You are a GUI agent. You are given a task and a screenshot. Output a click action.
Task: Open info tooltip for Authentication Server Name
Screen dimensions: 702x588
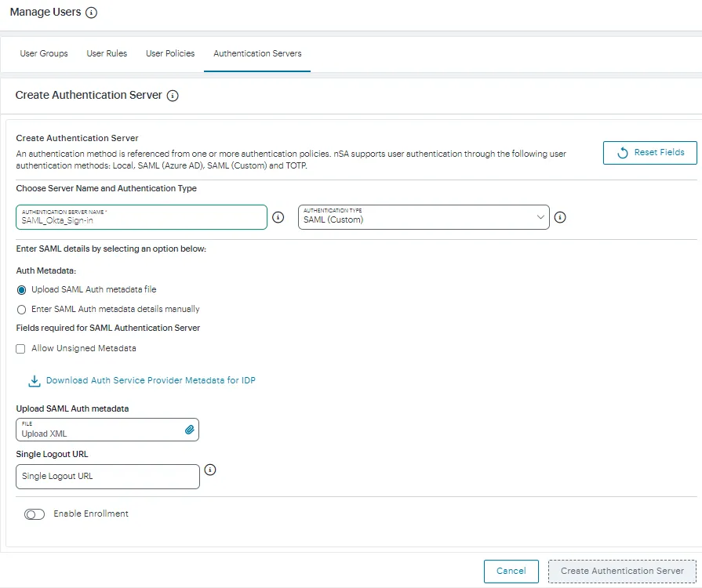point(278,217)
